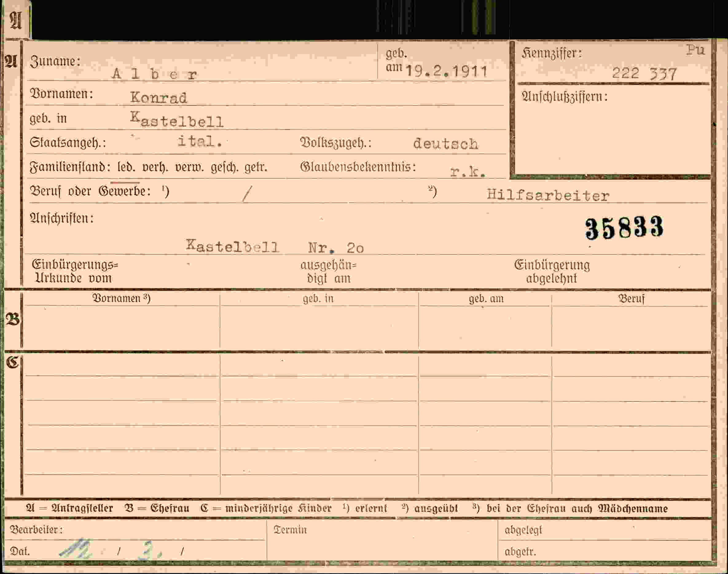The image size is (728, 574).
Task: Select the ethnicity value "deutsch"
Action: point(445,144)
